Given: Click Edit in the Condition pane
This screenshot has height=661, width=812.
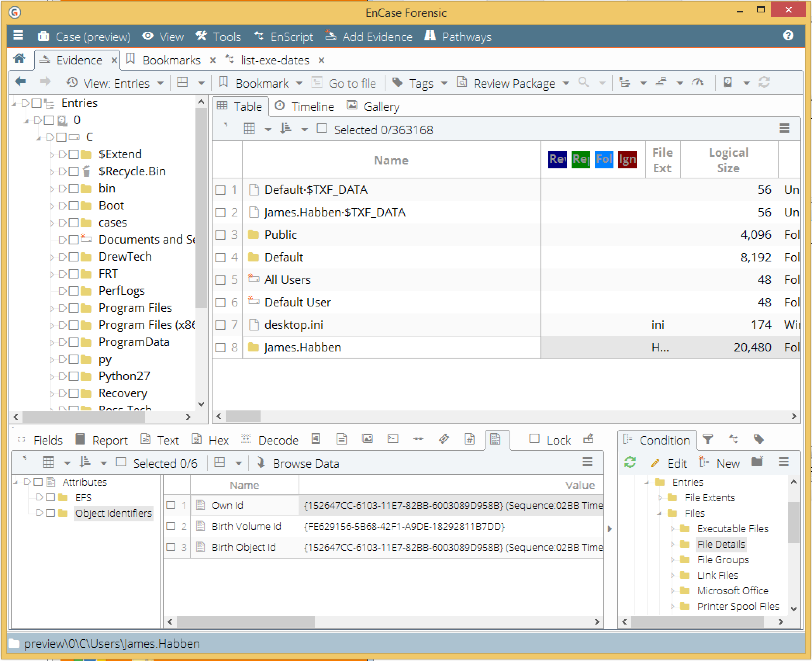Looking at the screenshot, I should pos(669,463).
